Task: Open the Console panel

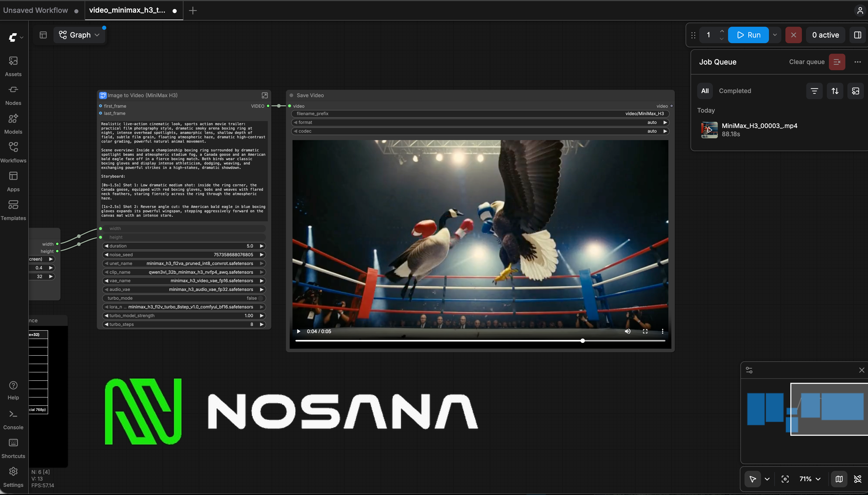Action: (x=13, y=419)
